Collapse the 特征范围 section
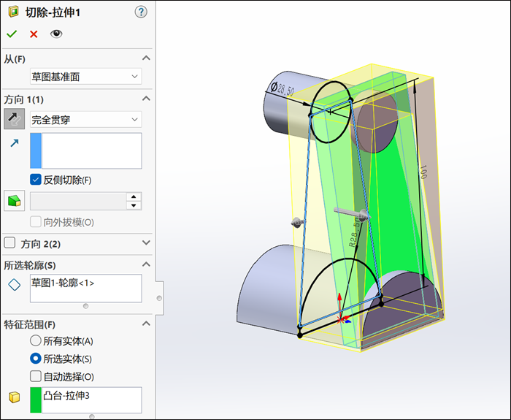 [146, 324]
